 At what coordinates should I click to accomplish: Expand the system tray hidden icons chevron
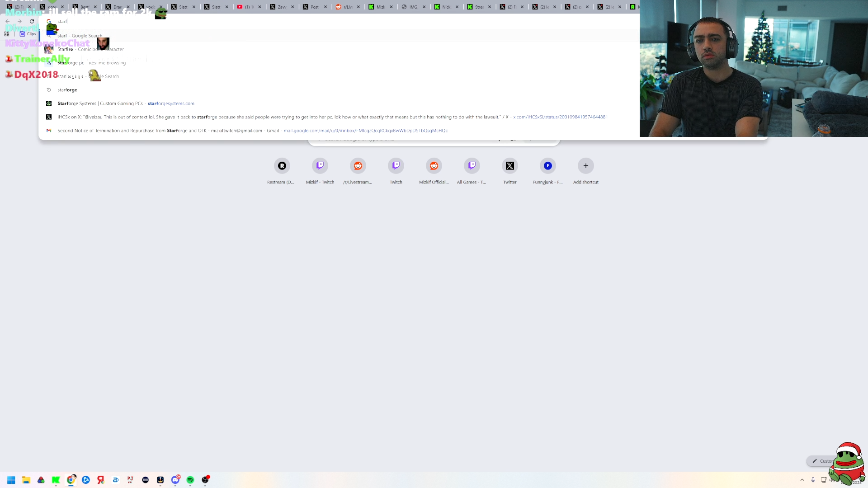click(x=802, y=480)
